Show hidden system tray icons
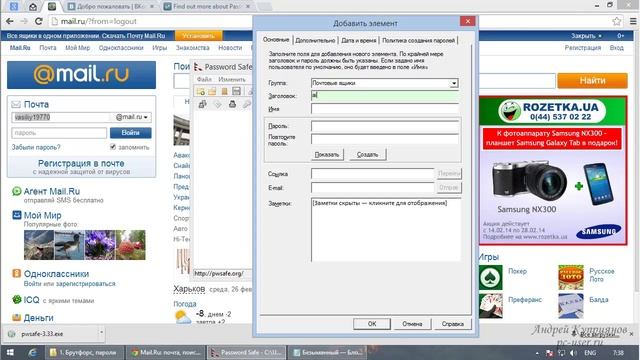The image size is (640, 360). click(537, 353)
